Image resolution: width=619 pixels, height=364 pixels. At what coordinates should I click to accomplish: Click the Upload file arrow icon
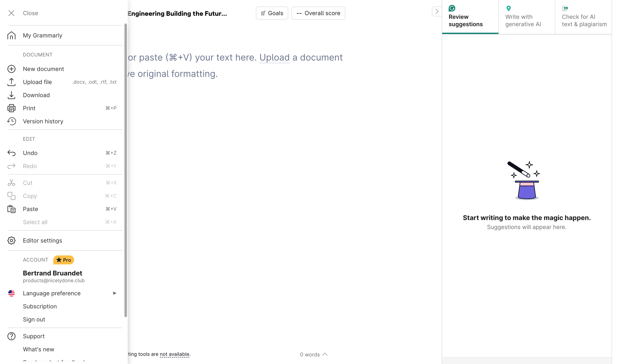point(11,82)
